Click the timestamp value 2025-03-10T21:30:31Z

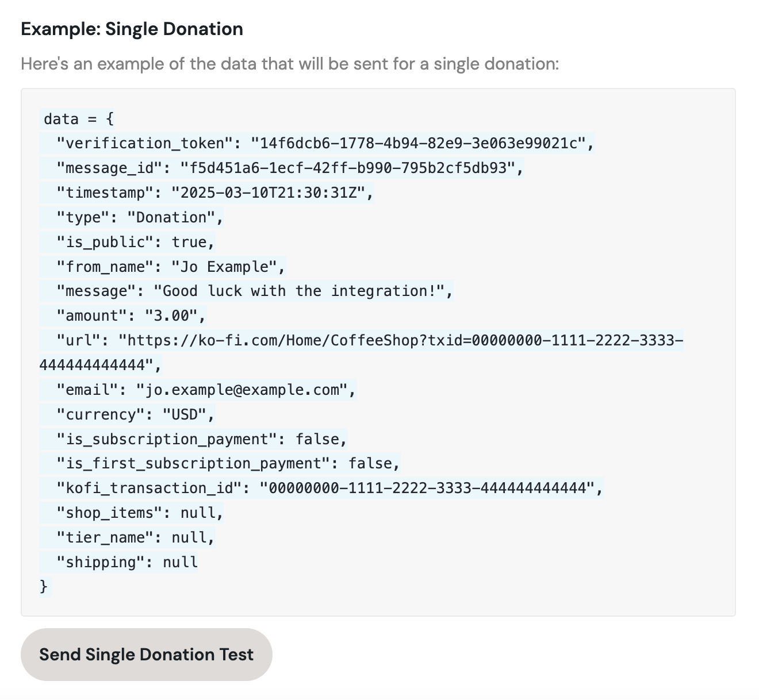tap(268, 193)
